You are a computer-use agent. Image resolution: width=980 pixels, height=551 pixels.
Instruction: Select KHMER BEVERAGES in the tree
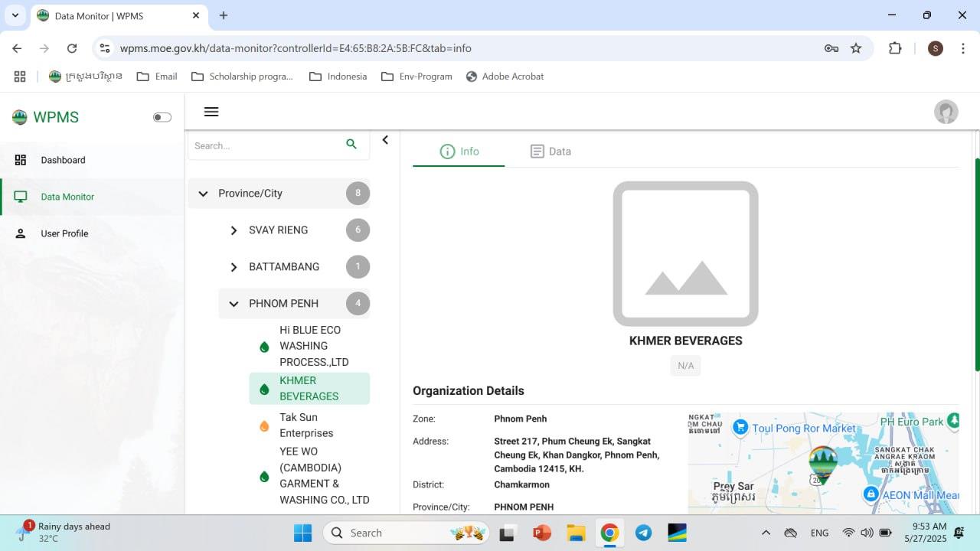tap(309, 388)
